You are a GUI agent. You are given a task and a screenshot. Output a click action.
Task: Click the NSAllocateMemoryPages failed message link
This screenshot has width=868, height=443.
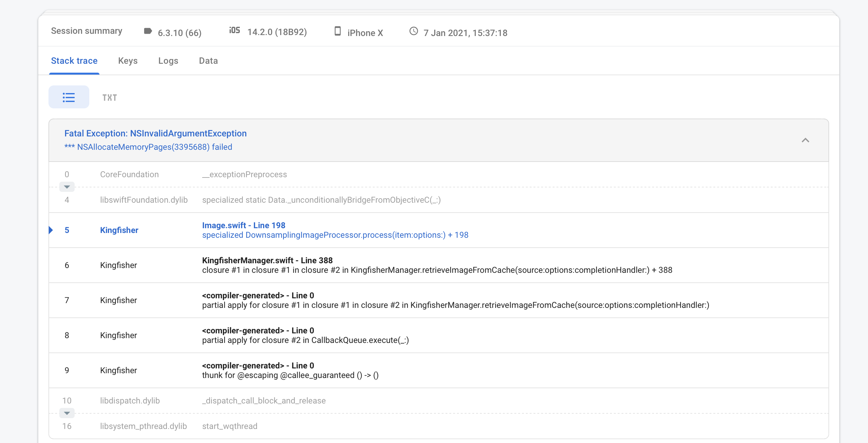coord(148,147)
